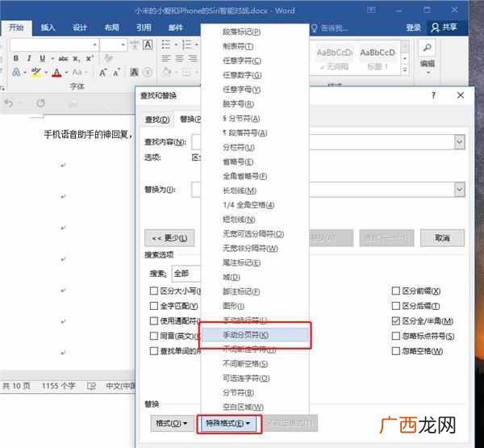Open Special format 特殊格式(E) dropdown
This screenshot has height=448, width=484.
228,423
